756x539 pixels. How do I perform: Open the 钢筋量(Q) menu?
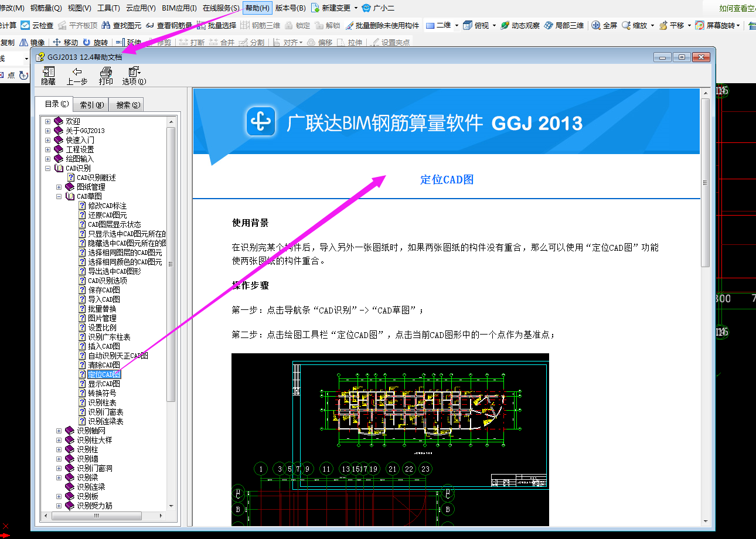click(x=46, y=8)
